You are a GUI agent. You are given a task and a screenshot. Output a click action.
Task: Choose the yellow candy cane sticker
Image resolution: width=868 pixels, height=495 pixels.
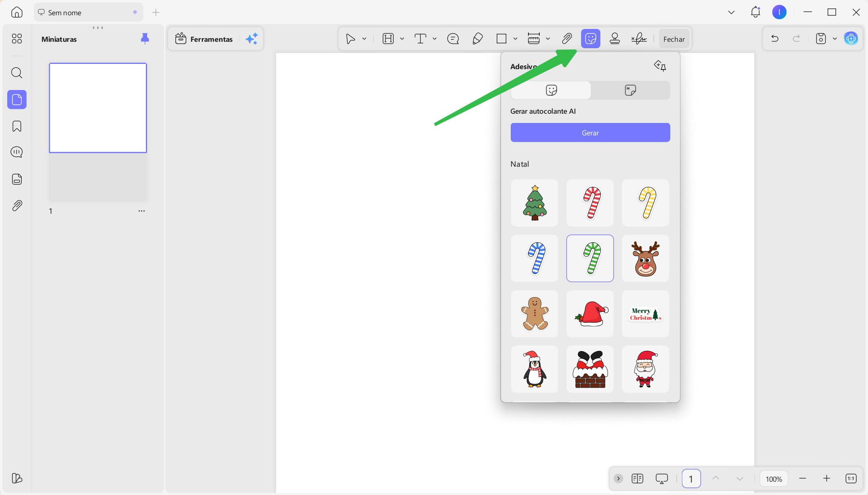tap(645, 203)
